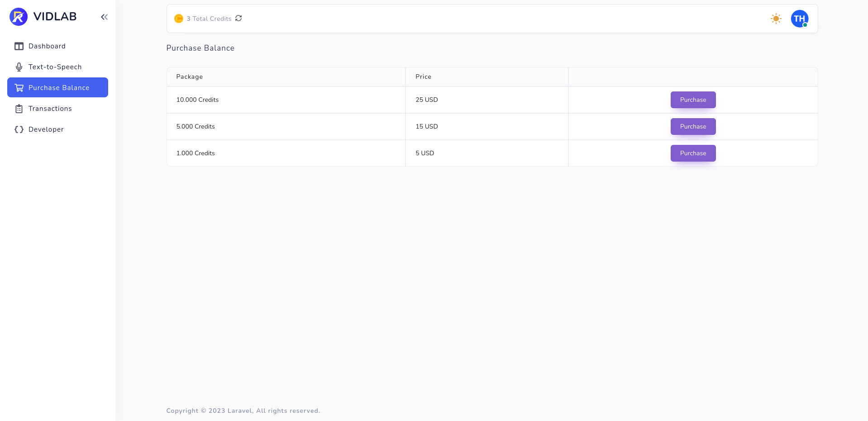Screen dimensions: 868x421
Task: Toggle light mode sun icon
Action: coord(776,19)
